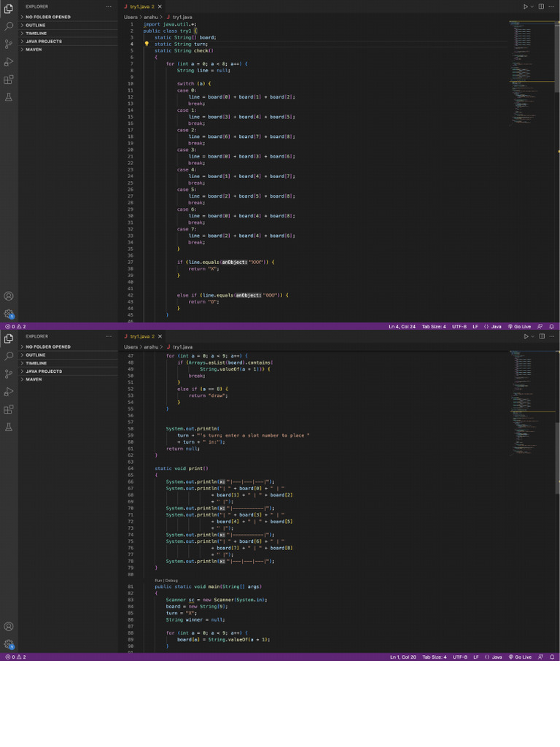Click the Ln 1, Col 20 status indicator

402,657
